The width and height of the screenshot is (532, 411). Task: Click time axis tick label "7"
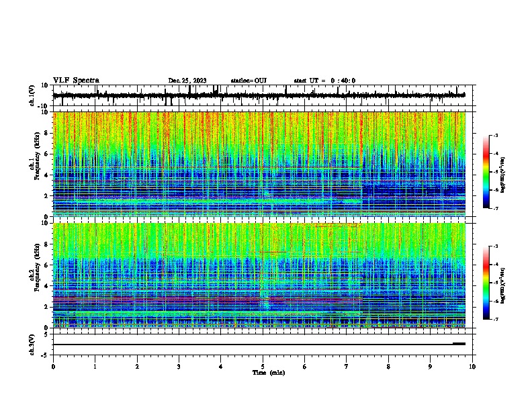click(347, 366)
